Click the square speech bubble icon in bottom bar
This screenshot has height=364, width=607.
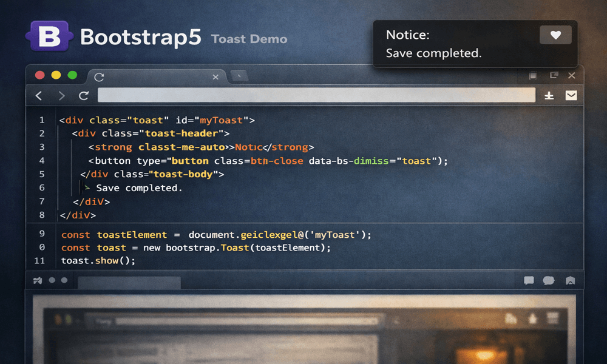[529, 280]
